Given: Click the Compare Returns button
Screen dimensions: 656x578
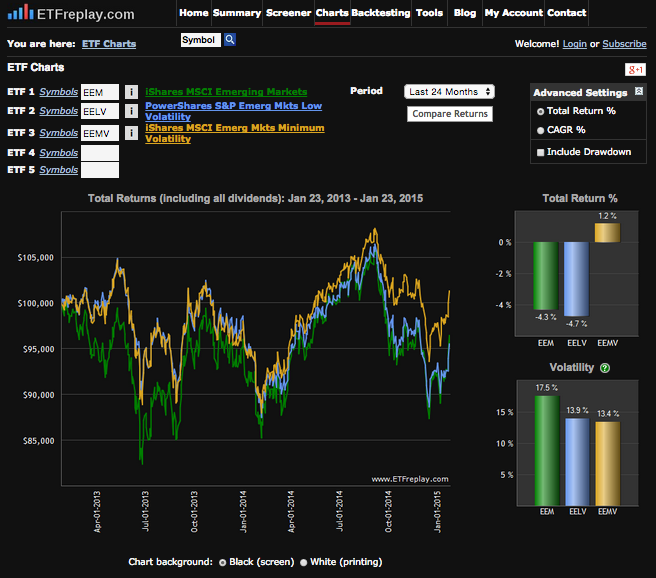Looking at the screenshot, I should (450, 114).
